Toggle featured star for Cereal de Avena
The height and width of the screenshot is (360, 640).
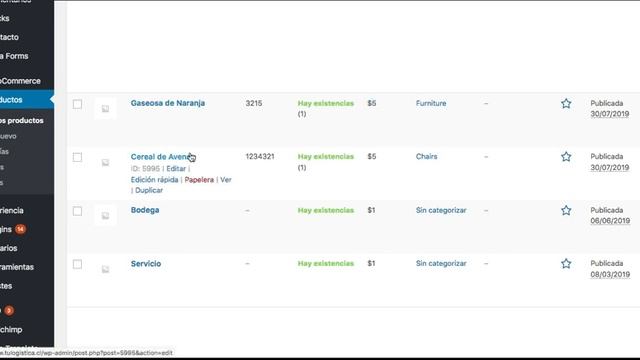[566, 157]
